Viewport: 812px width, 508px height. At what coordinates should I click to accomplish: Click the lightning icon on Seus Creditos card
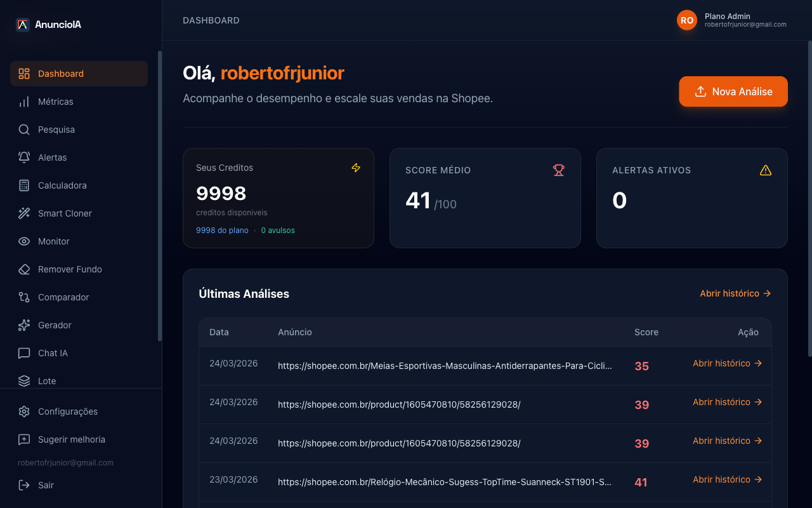pyautogui.click(x=356, y=168)
